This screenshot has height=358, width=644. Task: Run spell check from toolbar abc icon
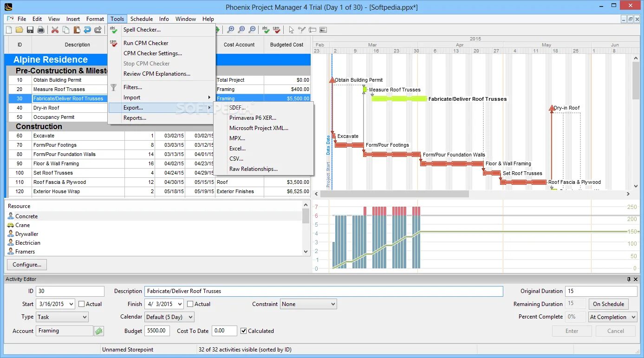[266, 30]
